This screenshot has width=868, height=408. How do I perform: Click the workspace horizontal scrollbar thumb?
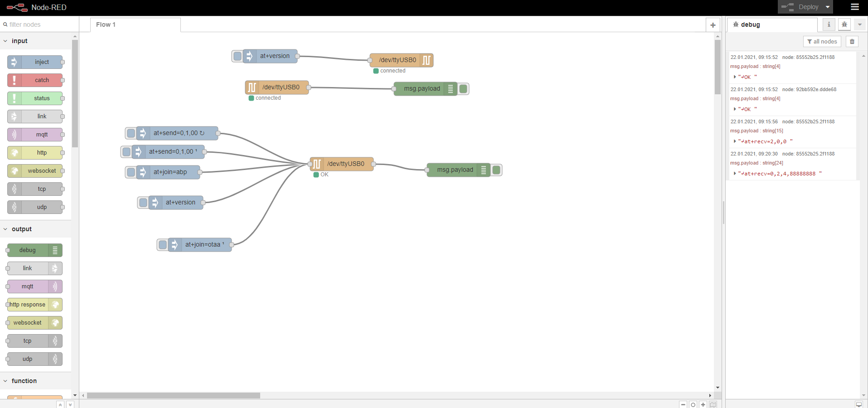click(174, 395)
